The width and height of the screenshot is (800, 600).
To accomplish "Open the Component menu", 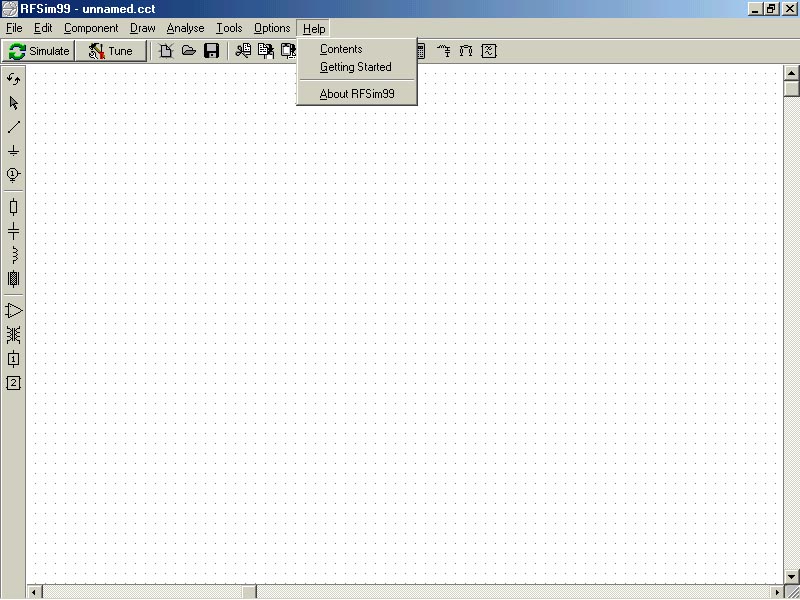I will pos(91,28).
